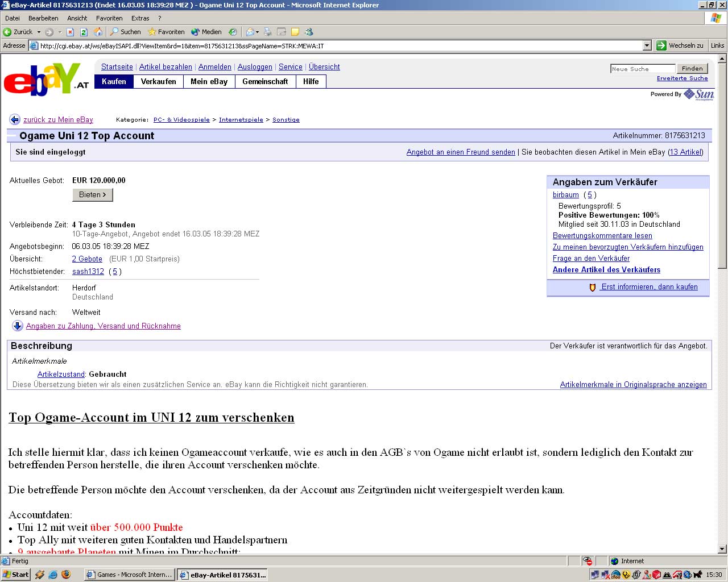
Task: Launch Firefox from the quick launch bar
Action: click(66, 575)
